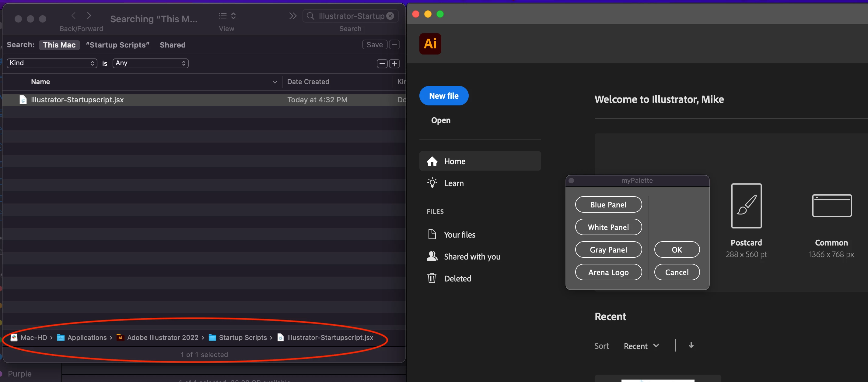Clear the Finder search field text
The image size is (868, 382).
point(390,16)
